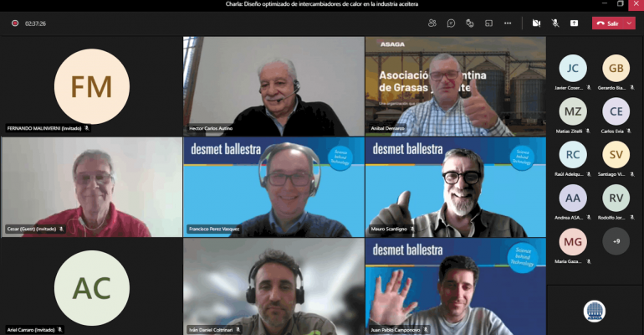Open the participants panel
644x335 pixels.
[x=432, y=23]
